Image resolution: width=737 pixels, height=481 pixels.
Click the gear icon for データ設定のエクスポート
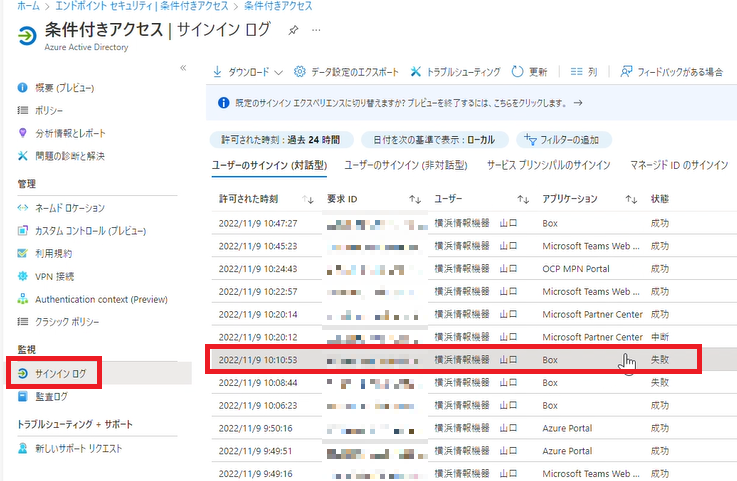[299, 71]
